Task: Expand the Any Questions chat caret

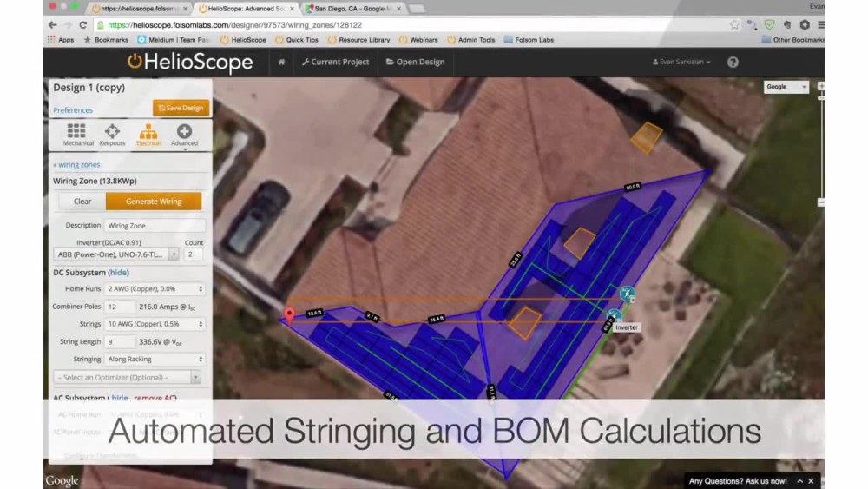Action: tap(800, 481)
